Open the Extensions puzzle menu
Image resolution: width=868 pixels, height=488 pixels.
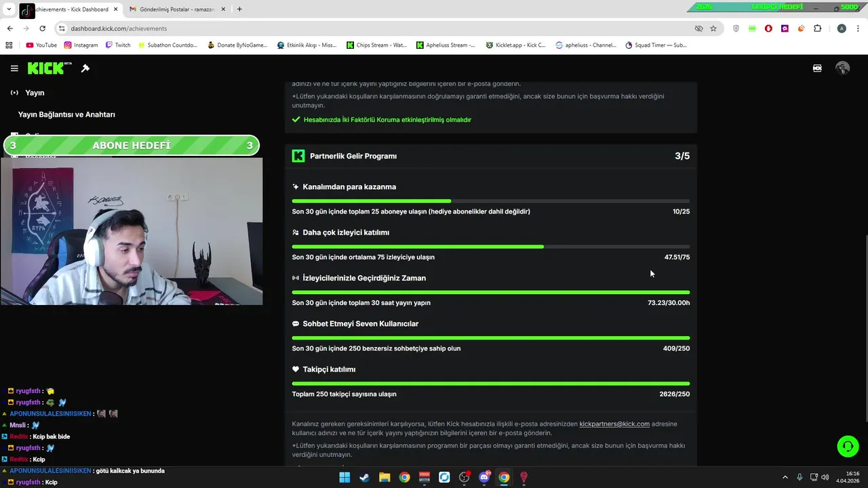tap(817, 28)
